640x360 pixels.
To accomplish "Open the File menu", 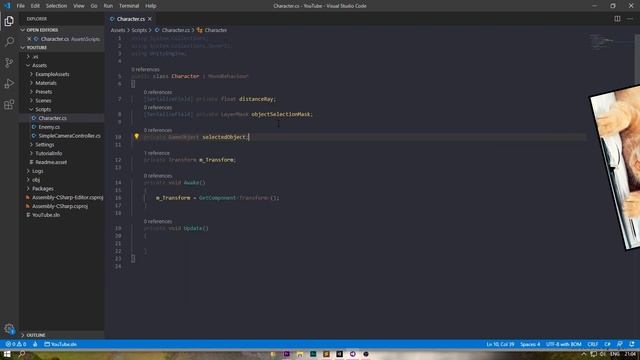I will [20, 6].
